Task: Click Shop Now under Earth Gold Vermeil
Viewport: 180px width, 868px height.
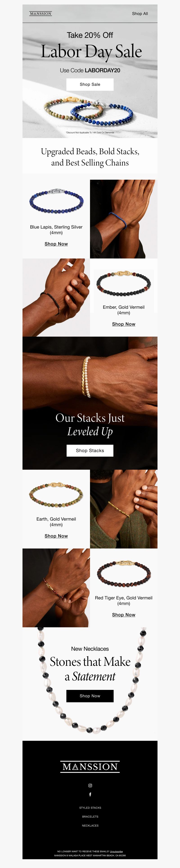Action: pyautogui.click(x=56, y=536)
